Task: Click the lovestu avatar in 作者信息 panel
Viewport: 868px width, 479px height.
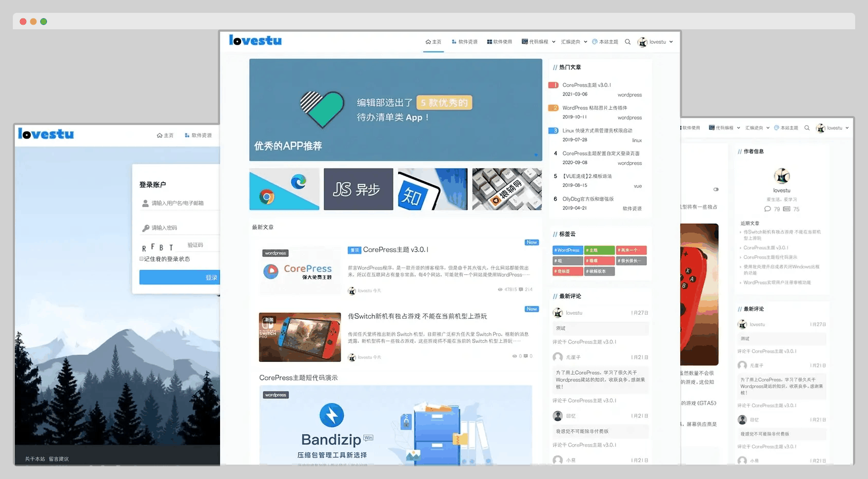Action: (782, 177)
